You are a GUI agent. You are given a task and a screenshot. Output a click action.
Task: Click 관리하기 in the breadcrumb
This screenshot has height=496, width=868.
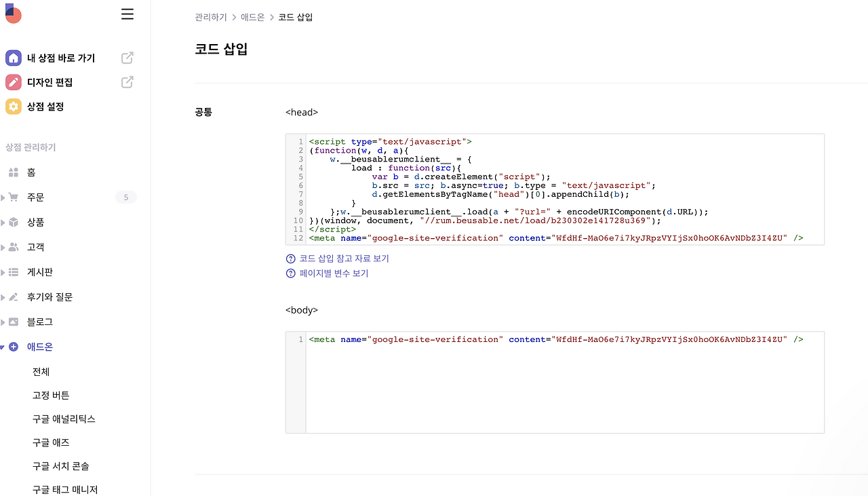(211, 17)
